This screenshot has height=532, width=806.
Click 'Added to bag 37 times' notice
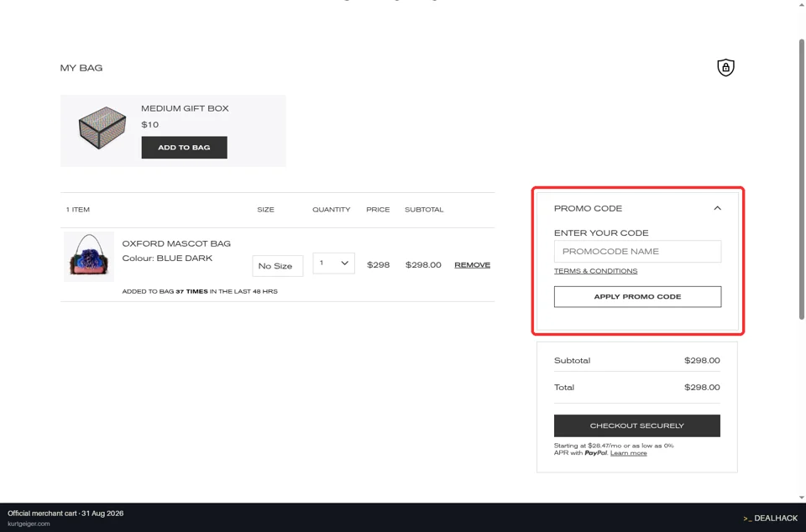pyautogui.click(x=200, y=291)
